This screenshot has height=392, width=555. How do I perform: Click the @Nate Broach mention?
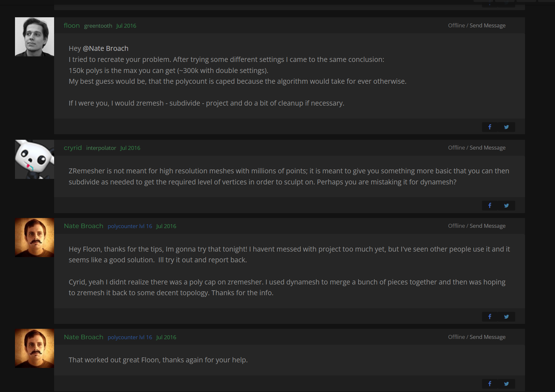pos(106,49)
